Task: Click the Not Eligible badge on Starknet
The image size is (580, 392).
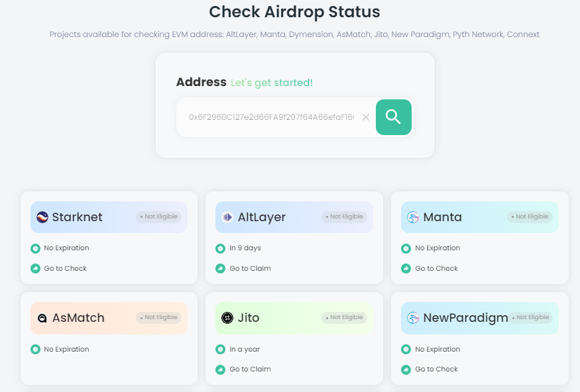Action: [158, 217]
